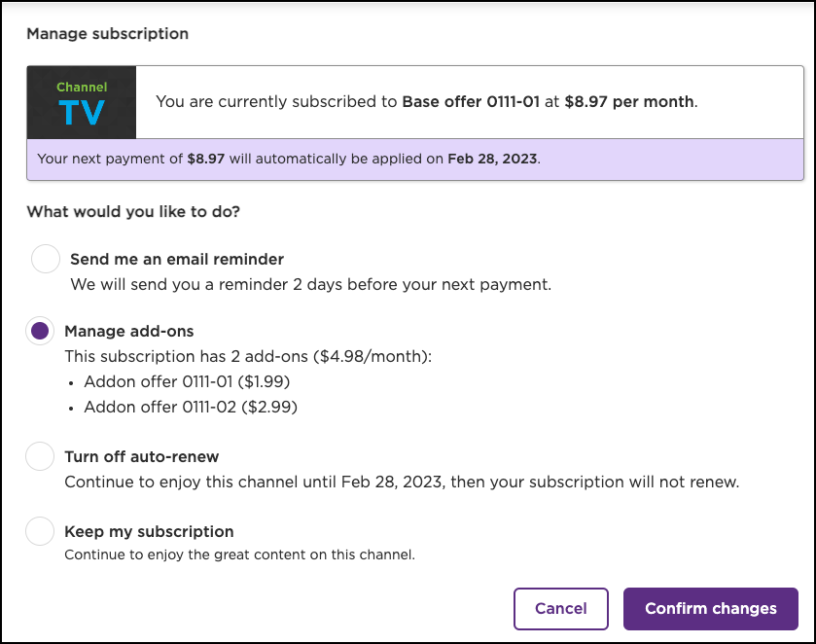Viewport: 816px width, 644px height.
Task: Pick the Keep my subscription radio button
Action: point(40,531)
